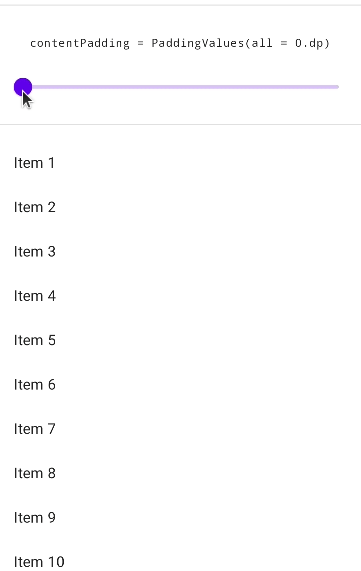This screenshot has width=361, height=571.
Task: Select Item 1 in the list
Action: (180, 163)
